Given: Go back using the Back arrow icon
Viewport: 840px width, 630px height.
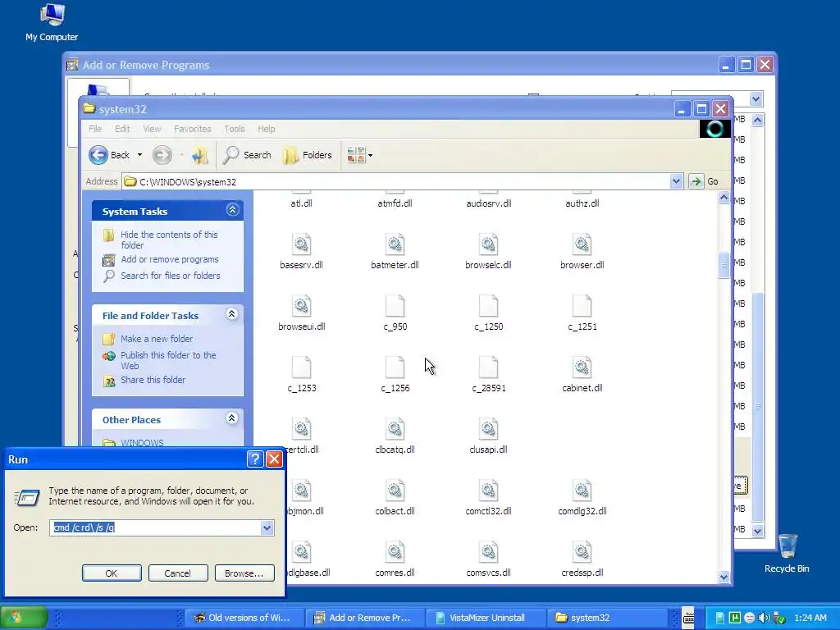Looking at the screenshot, I should (x=98, y=155).
